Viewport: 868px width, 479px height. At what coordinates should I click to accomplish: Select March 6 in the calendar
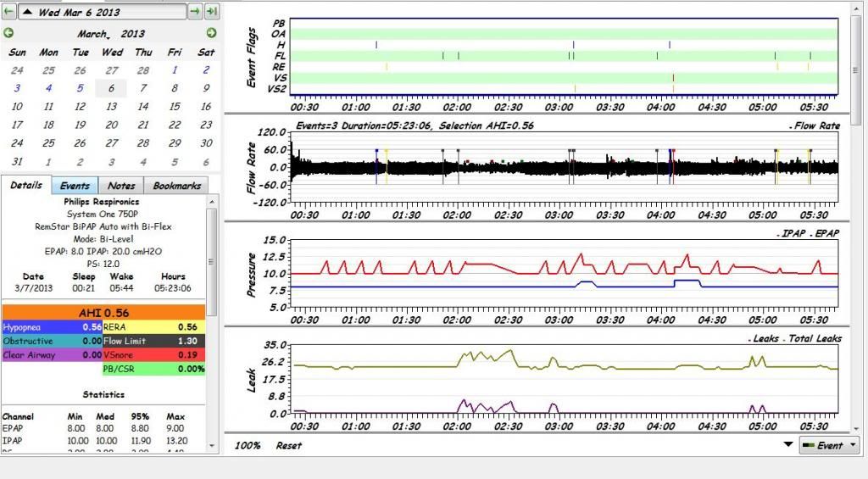pos(111,88)
